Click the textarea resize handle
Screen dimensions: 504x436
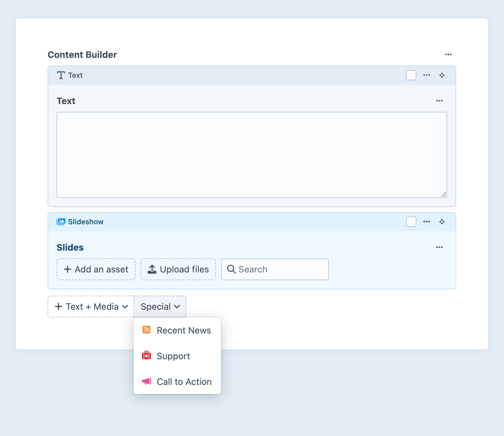tap(444, 194)
